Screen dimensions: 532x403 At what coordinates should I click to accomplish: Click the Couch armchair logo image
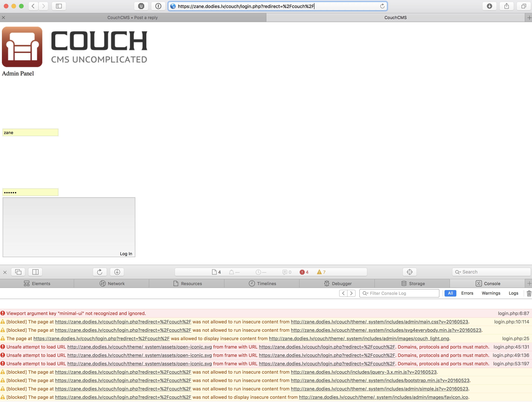coord(22,47)
